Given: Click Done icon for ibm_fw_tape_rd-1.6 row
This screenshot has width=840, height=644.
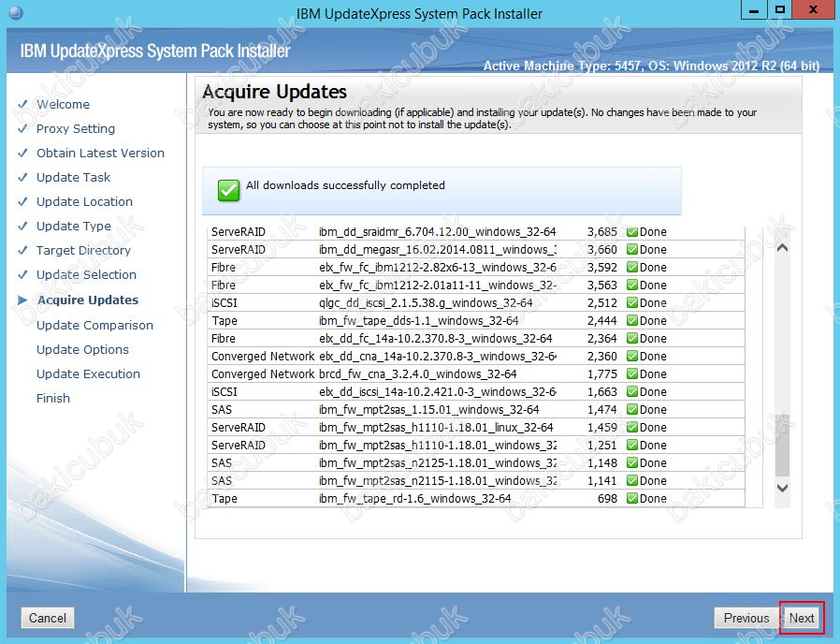Looking at the screenshot, I should (x=632, y=498).
